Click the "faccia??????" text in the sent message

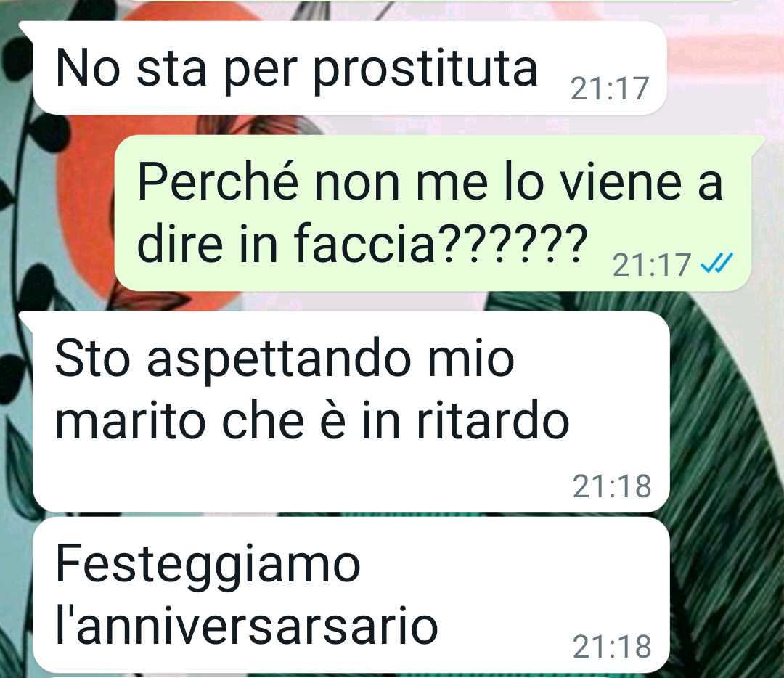pos(441,242)
